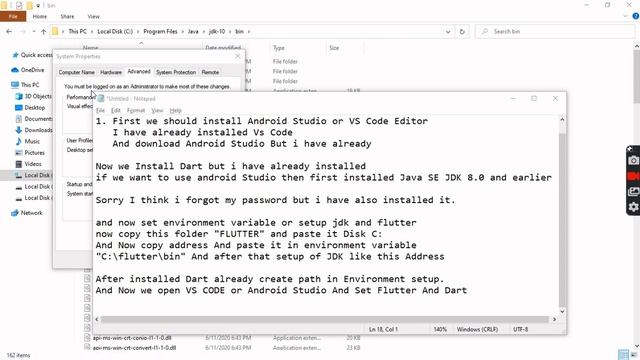Select api-ms-win-crt-convert-l1-1-0.dll file
This screenshot has height=360, width=640.
(134, 348)
